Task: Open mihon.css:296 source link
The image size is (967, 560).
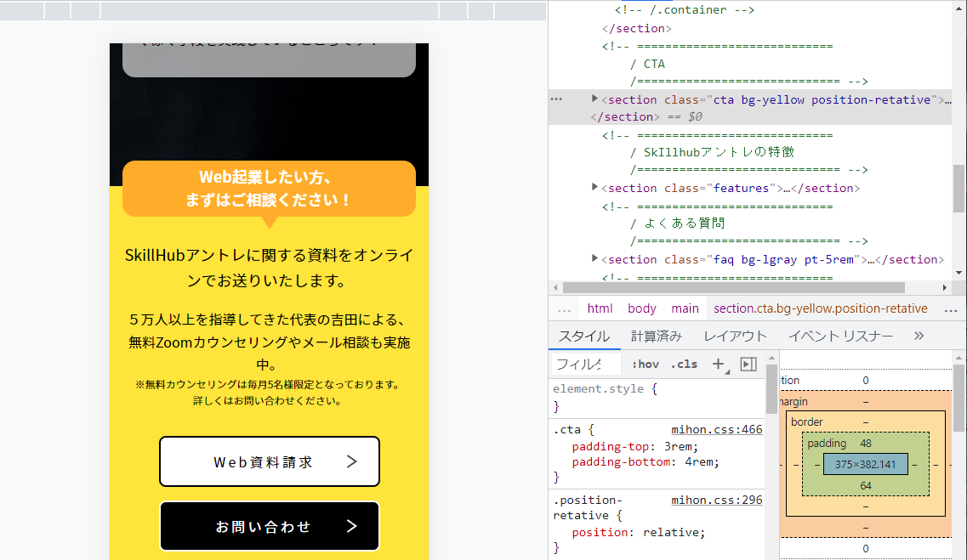Action: [717, 501]
